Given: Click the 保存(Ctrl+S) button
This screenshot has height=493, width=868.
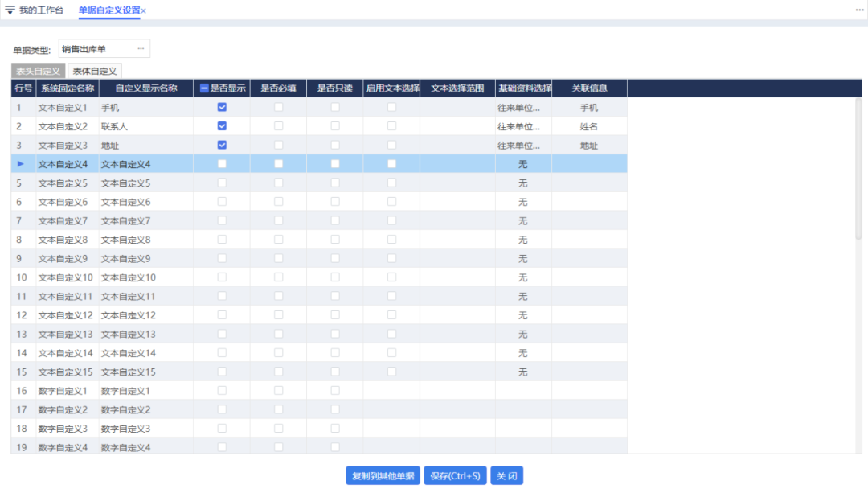Looking at the screenshot, I should (455, 475).
